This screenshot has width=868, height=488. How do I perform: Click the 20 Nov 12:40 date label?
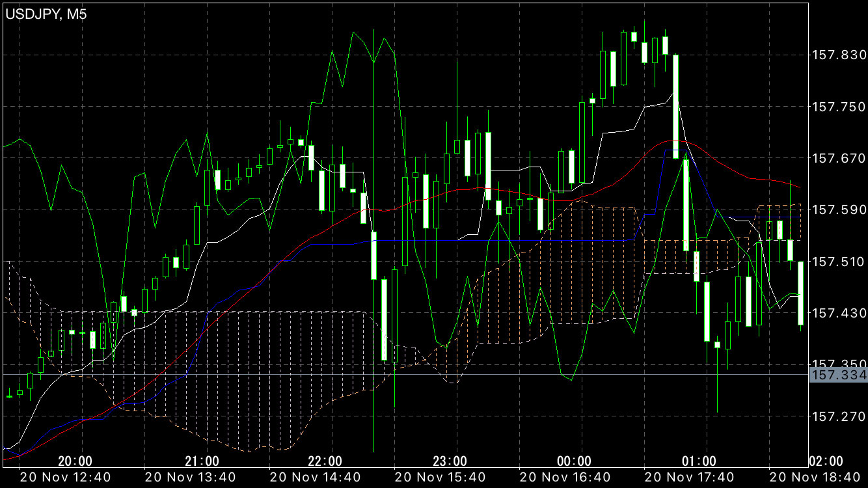coord(64,477)
